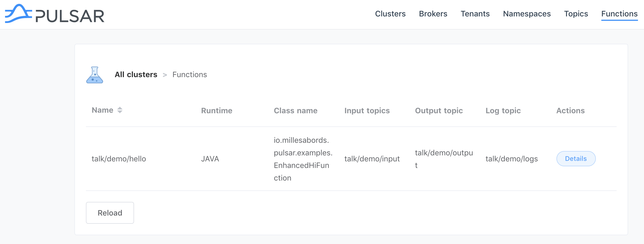Click the Pulsar logo icon

[18, 14]
